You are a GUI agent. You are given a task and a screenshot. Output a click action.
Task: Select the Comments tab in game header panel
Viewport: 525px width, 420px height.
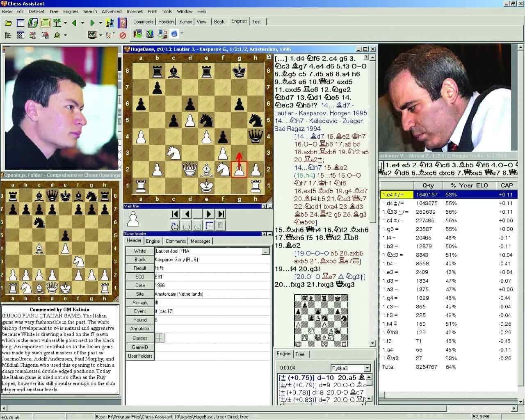point(176,241)
